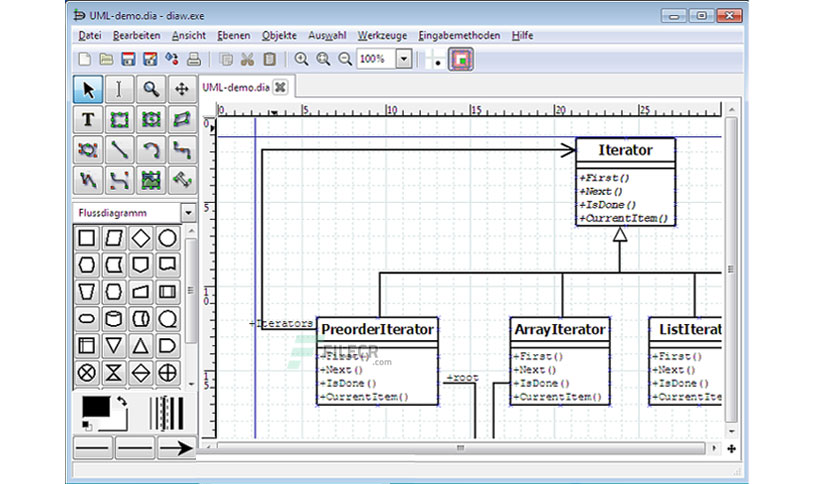
Task: Open the Flussdiagramm sheet dropdown
Action: pos(188,213)
